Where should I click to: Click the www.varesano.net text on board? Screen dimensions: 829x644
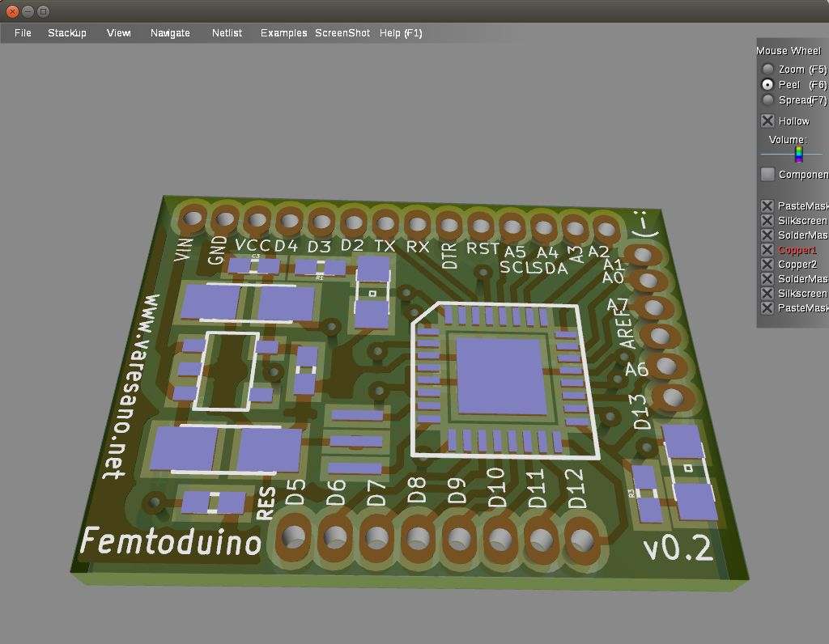[132, 386]
